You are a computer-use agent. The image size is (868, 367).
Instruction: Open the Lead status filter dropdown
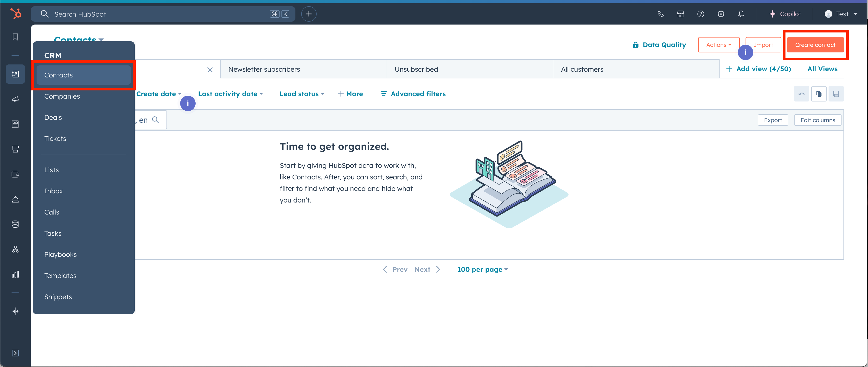pyautogui.click(x=302, y=94)
